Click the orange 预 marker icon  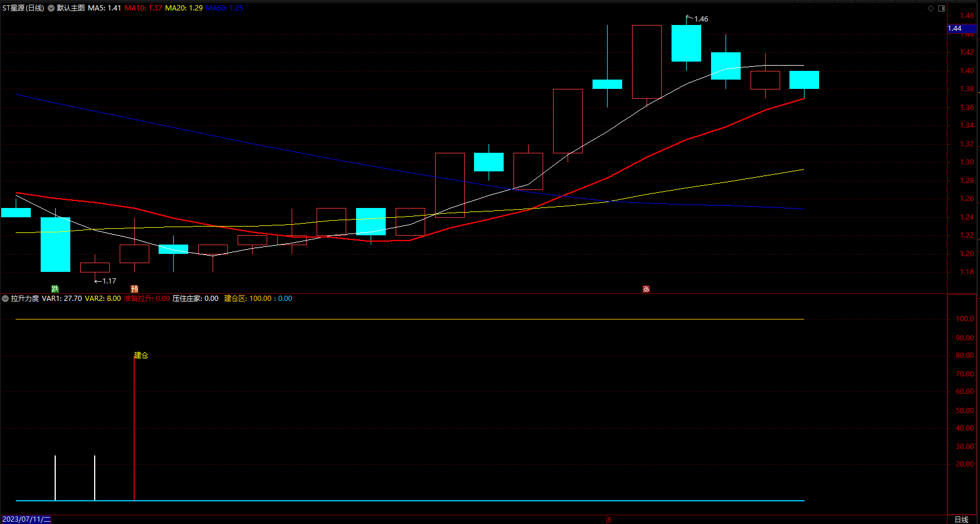(134, 289)
